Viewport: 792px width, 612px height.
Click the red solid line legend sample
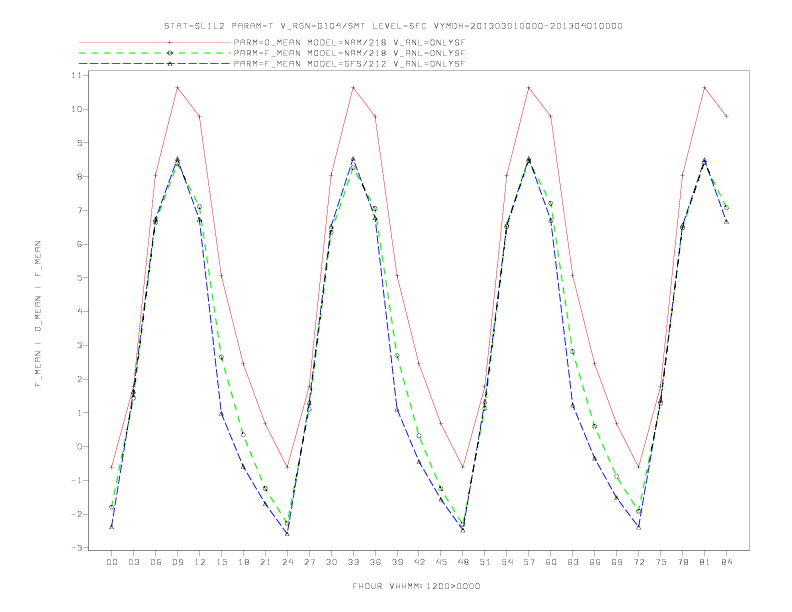point(155,42)
